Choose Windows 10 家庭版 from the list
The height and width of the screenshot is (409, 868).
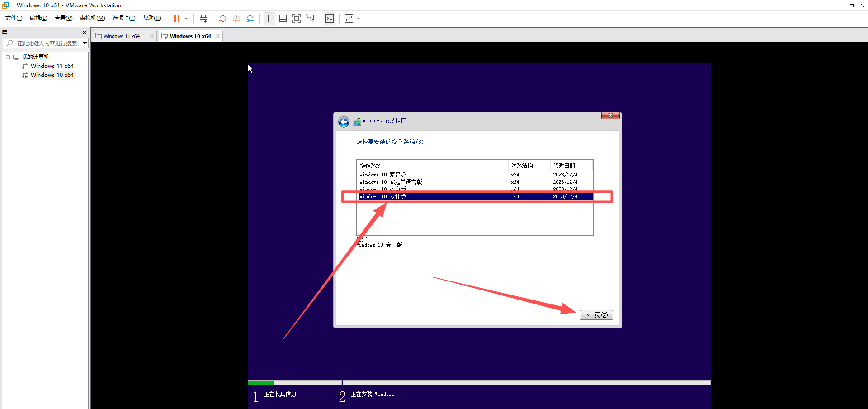tap(475, 175)
